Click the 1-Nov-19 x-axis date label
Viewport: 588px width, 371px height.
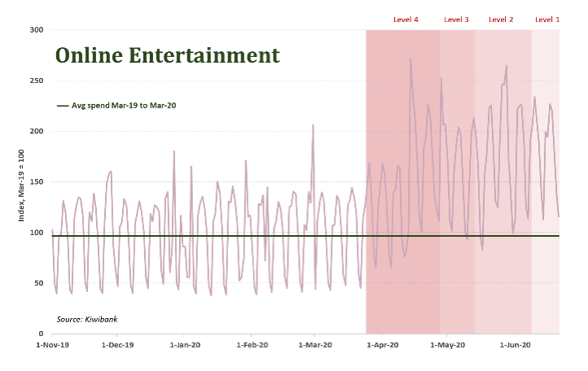pyautogui.click(x=51, y=345)
